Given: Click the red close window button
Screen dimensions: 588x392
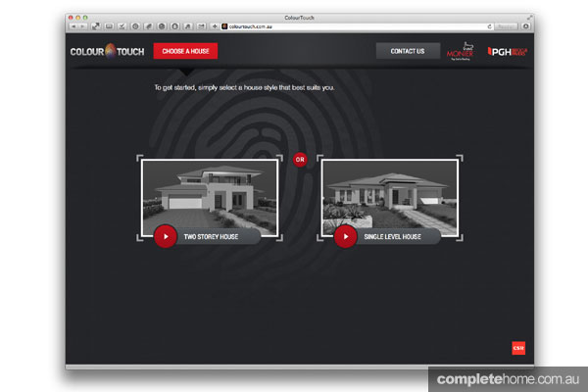Looking at the screenshot, I should [71, 18].
